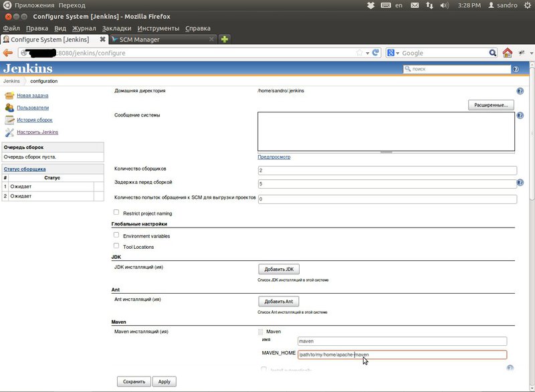Click the Расширенные button
This screenshot has height=392, width=535.
click(x=491, y=105)
